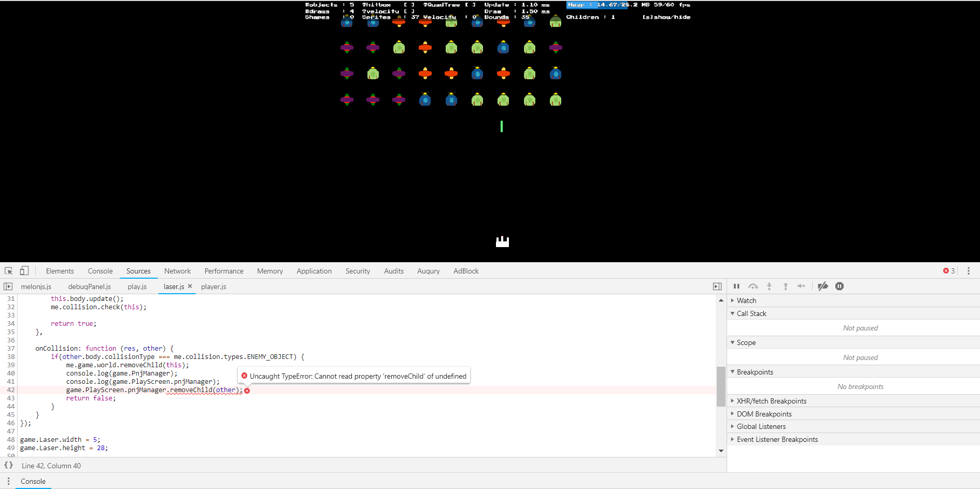Toggle pause on exceptions icon

(x=840, y=286)
